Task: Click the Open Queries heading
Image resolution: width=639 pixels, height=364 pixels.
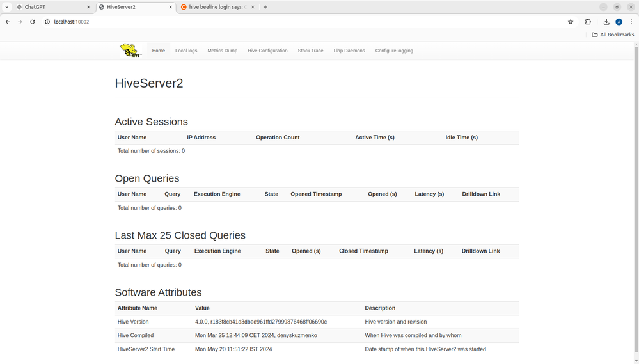Action: [x=147, y=178]
